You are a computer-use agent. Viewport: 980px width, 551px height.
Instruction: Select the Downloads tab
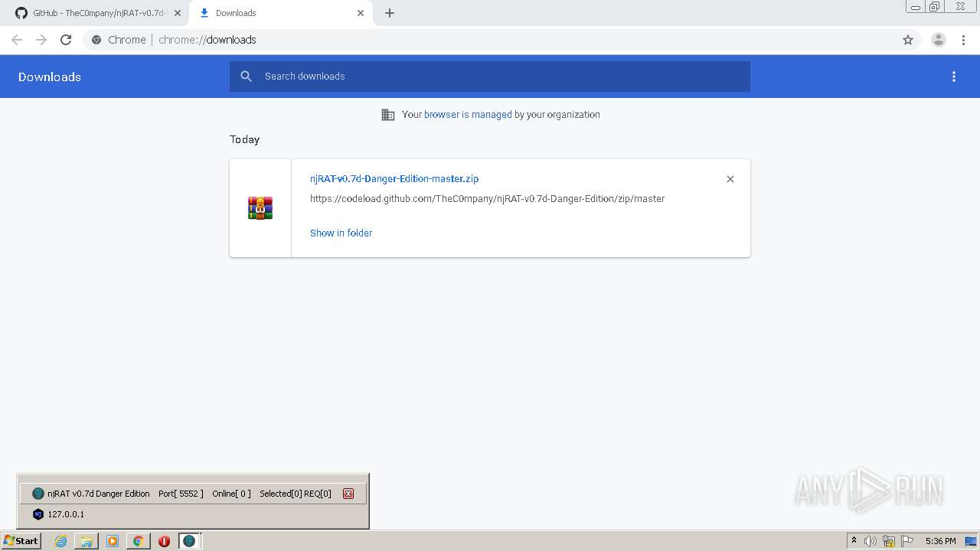tap(279, 13)
